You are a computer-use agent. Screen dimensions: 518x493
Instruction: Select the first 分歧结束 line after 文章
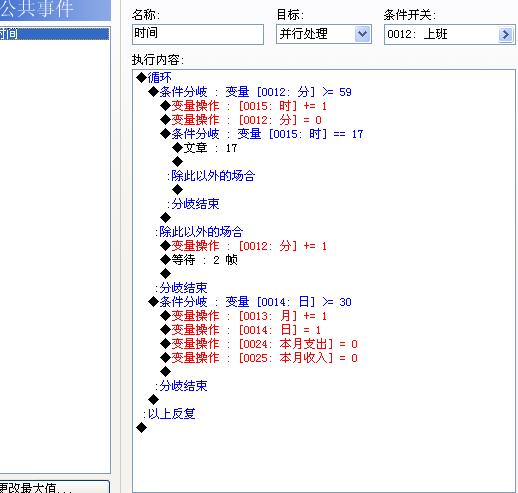click(193, 204)
